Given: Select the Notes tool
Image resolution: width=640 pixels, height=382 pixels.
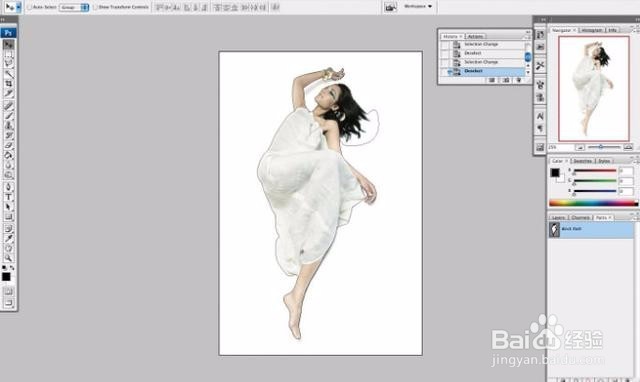Looking at the screenshot, I should [x=9, y=229].
